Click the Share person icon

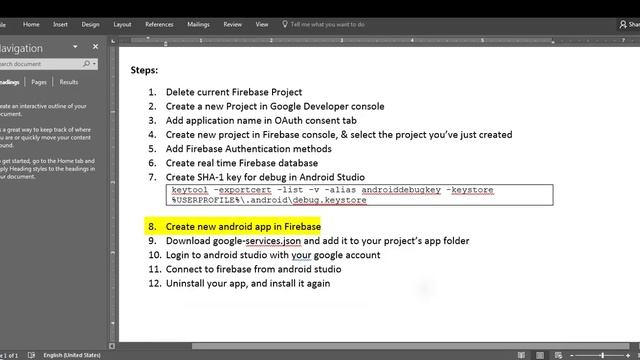tap(623, 24)
